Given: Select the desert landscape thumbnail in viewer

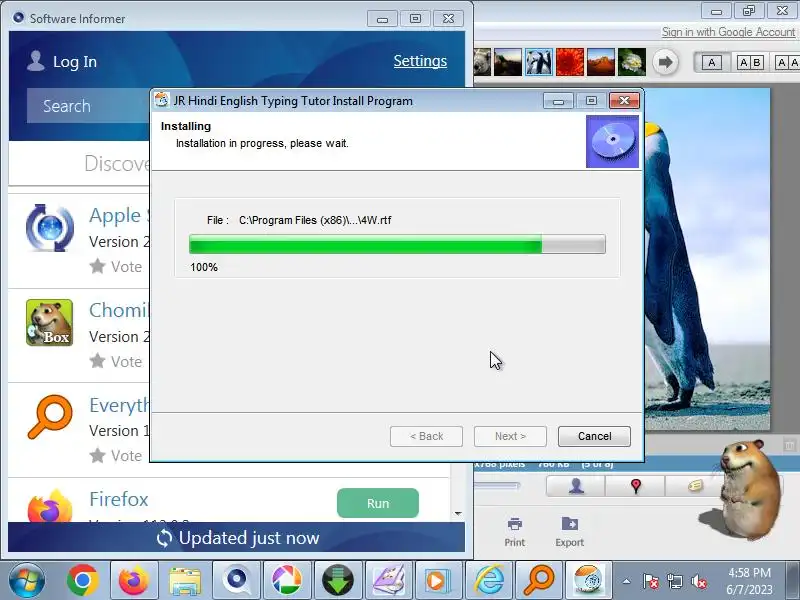Looking at the screenshot, I should 601,62.
